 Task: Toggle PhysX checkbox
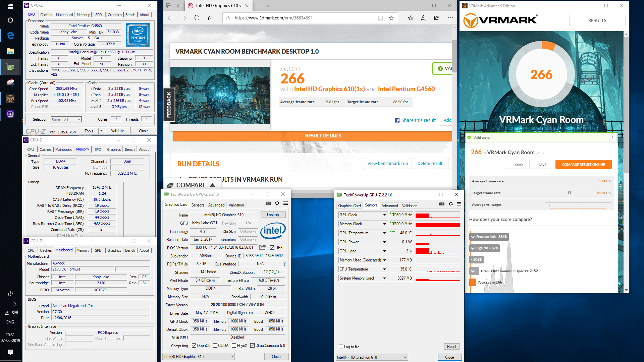click(x=234, y=346)
